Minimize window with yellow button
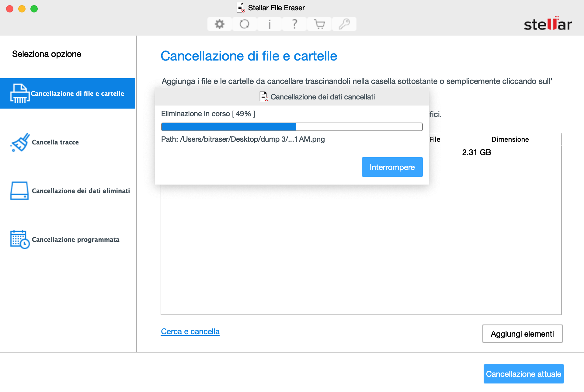This screenshot has height=392, width=584. coord(22,9)
